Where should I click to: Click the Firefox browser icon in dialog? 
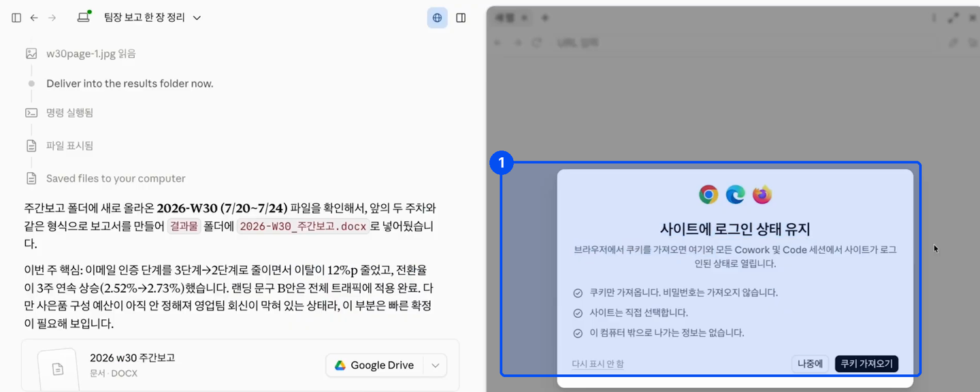coord(762,195)
